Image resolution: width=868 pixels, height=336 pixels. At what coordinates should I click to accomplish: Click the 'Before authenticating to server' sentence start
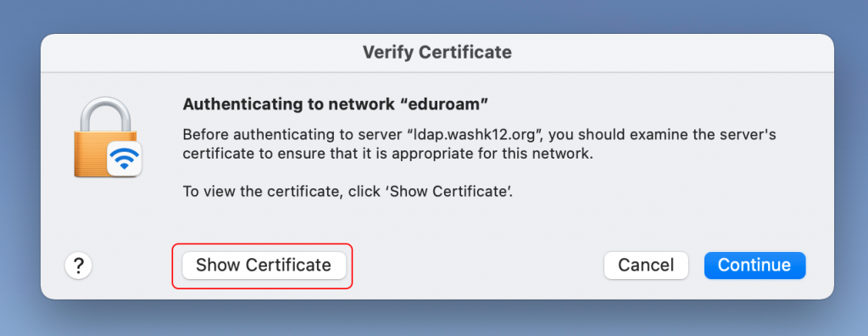click(292, 135)
